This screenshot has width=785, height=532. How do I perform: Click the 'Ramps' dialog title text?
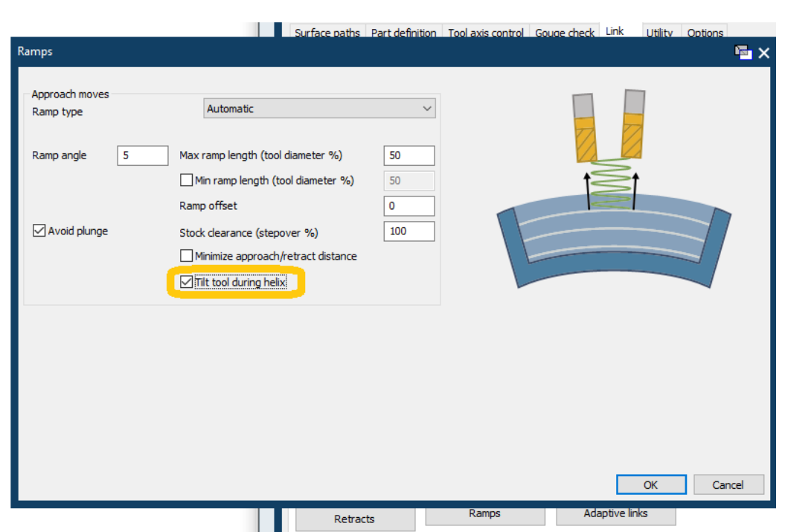[x=35, y=51]
